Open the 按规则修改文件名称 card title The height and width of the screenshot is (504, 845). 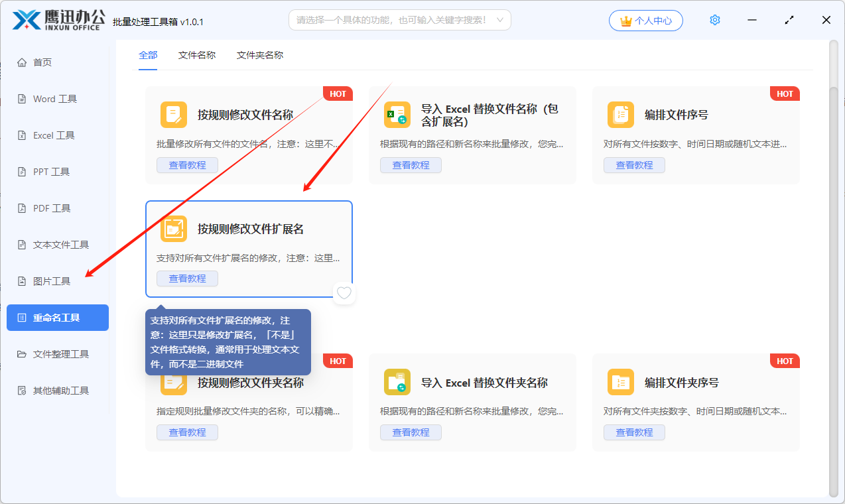point(245,115)
